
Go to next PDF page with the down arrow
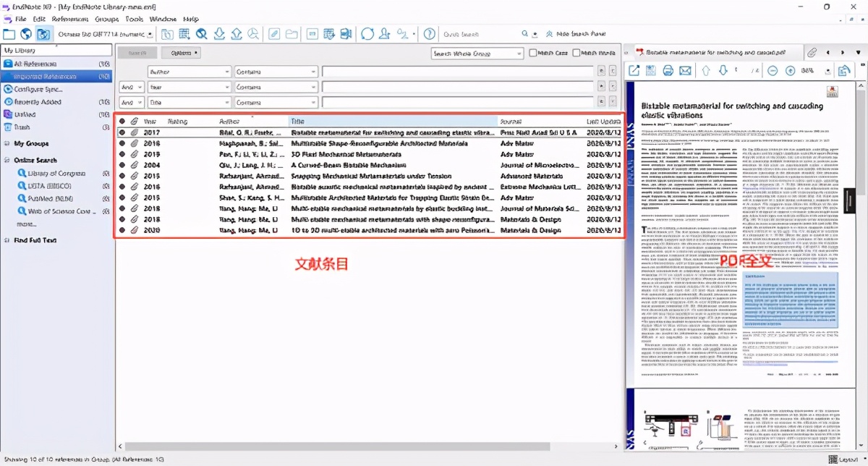click(x=722, y=70)
